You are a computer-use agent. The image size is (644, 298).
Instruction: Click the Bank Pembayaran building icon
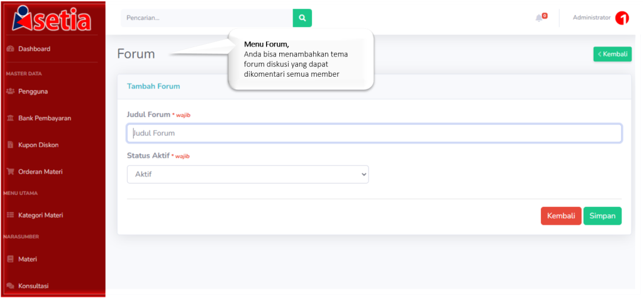[11, 118]
